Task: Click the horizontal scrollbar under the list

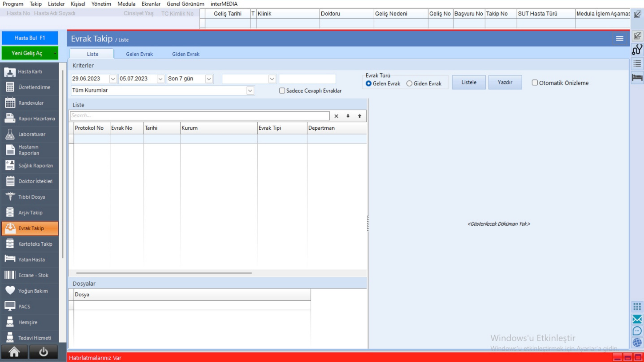Action: pos(164,273)
